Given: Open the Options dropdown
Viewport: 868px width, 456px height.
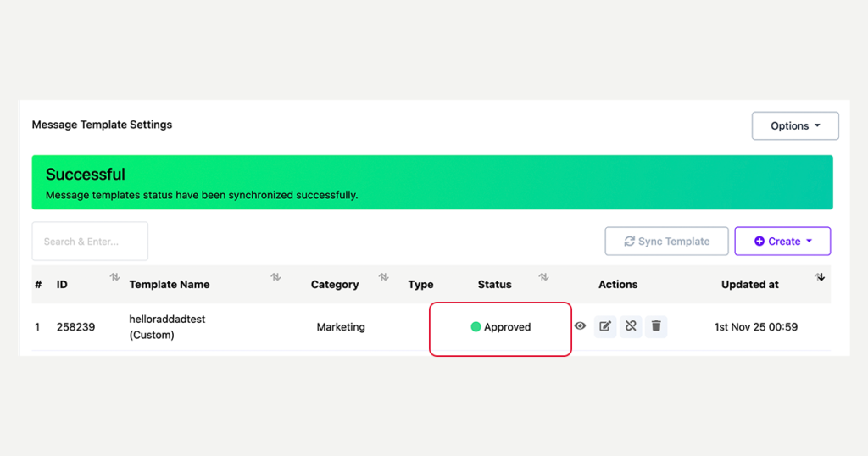Looking at the screenshot, I should [795, 125].
